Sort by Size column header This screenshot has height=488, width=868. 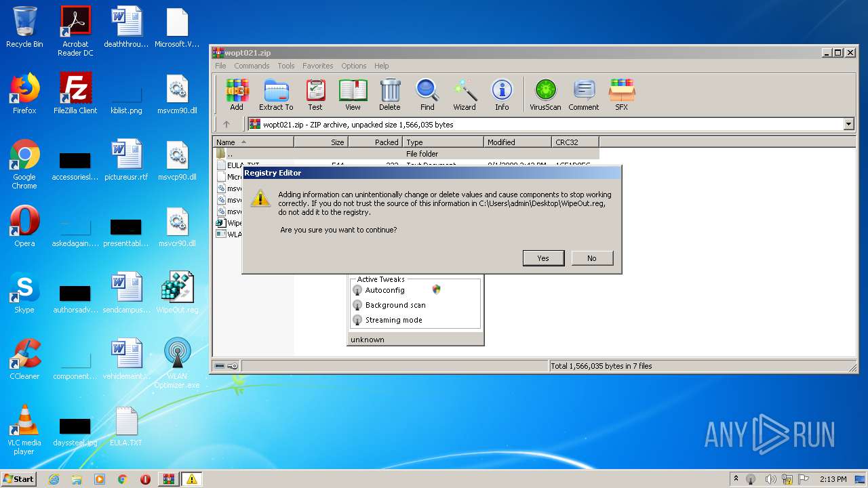tap(321, 142)
